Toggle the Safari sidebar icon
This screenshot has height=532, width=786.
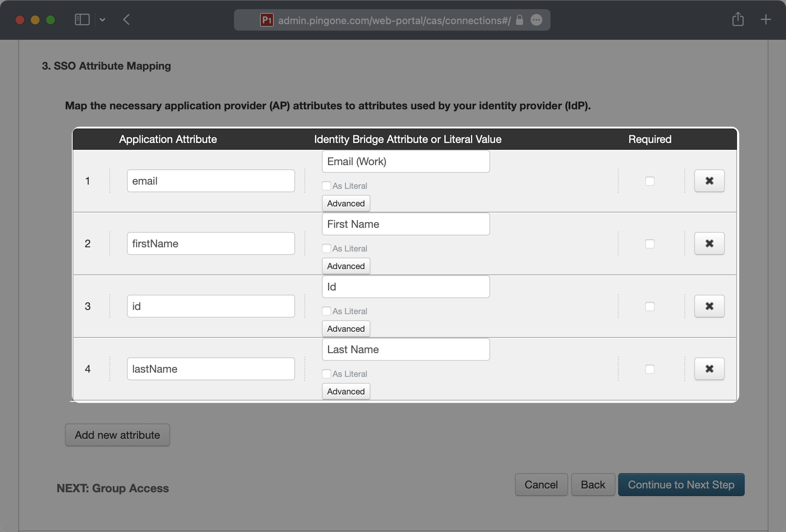(82, 20)
